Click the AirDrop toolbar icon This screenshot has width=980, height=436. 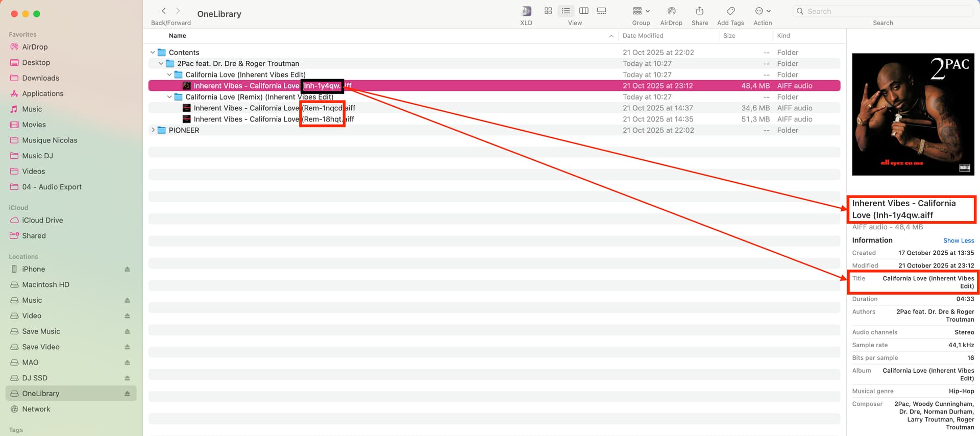tap(671, 11)
